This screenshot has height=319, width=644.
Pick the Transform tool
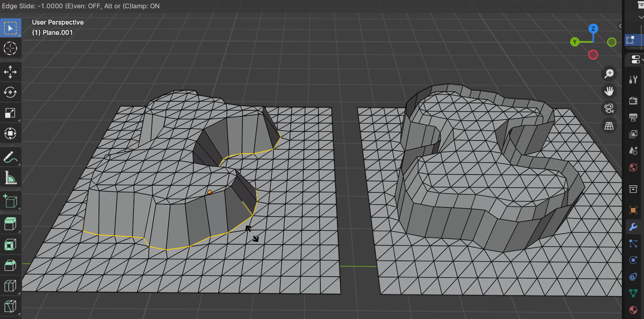[x=10, y=133]
